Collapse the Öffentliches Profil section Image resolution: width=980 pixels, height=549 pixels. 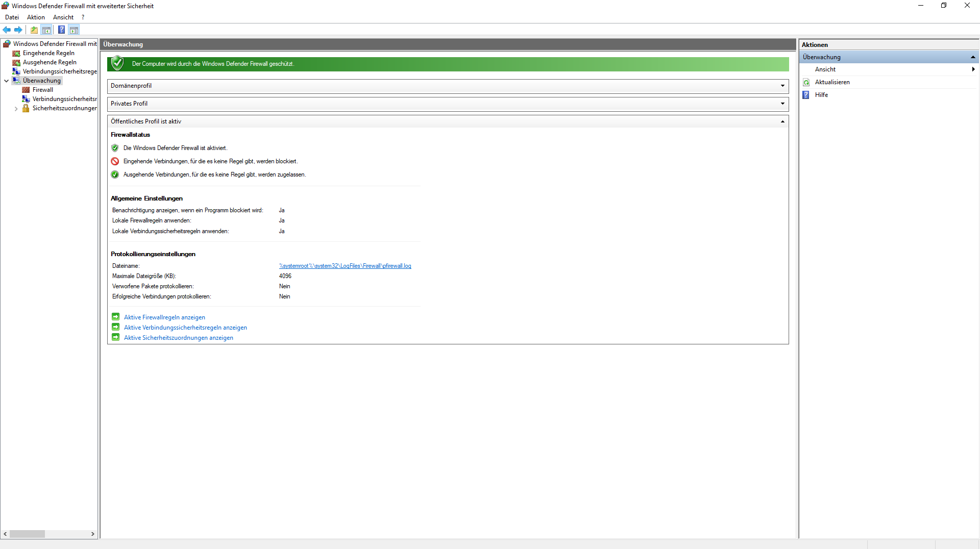point(782,121)
